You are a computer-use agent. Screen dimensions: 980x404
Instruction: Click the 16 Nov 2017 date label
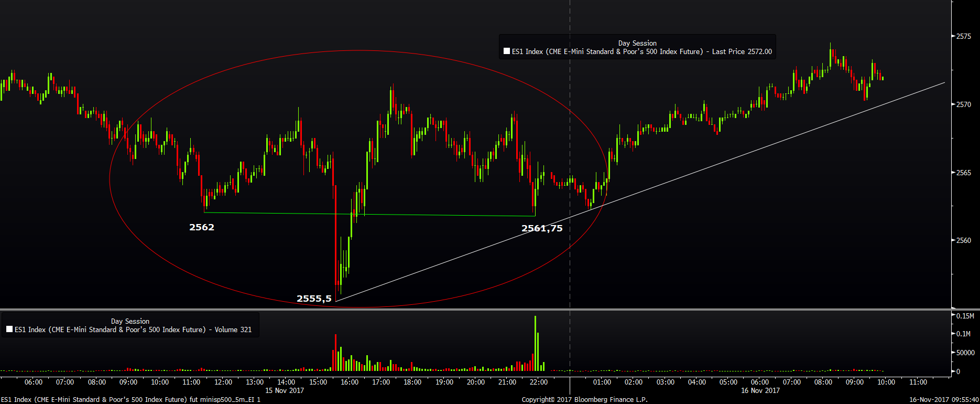click(x=760, y=390)
